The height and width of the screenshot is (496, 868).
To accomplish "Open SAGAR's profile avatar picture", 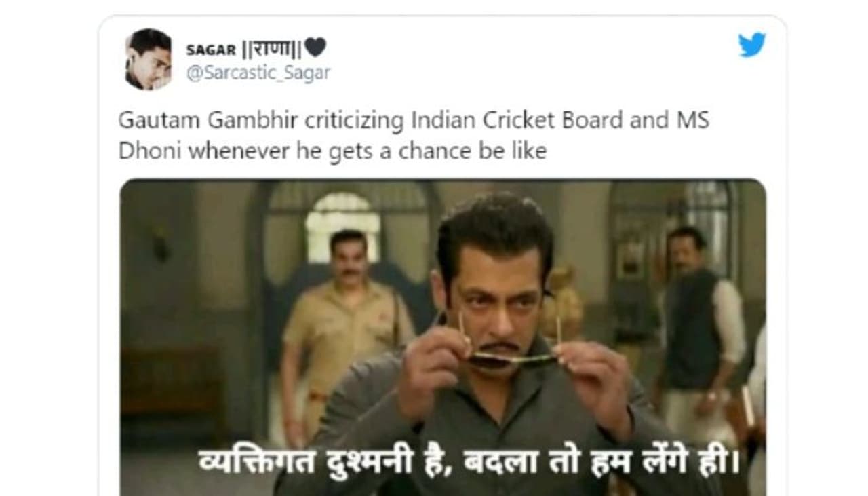I will 149,60.
